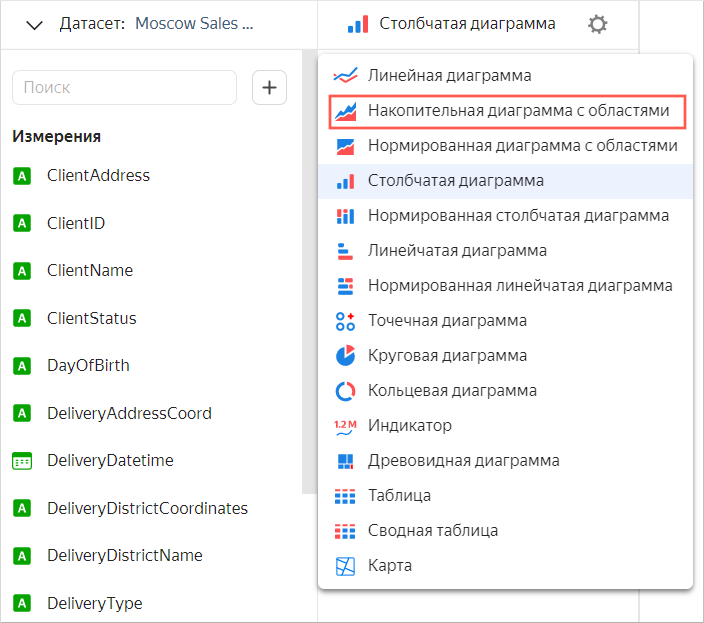Viewport: 704px width, 623px height.
Task: Click the scatter chart icon
Action: (x=345, y=321)
